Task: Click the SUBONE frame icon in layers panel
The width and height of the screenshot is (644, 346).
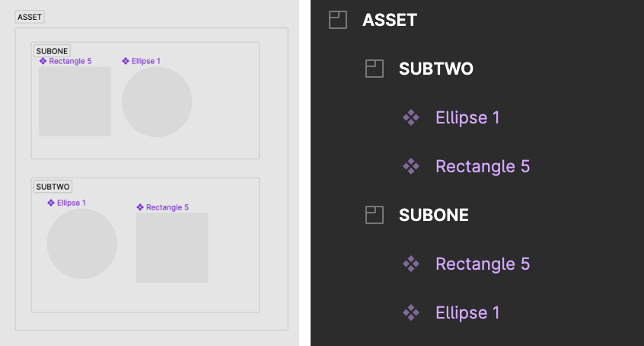Action: coord(375,215)
